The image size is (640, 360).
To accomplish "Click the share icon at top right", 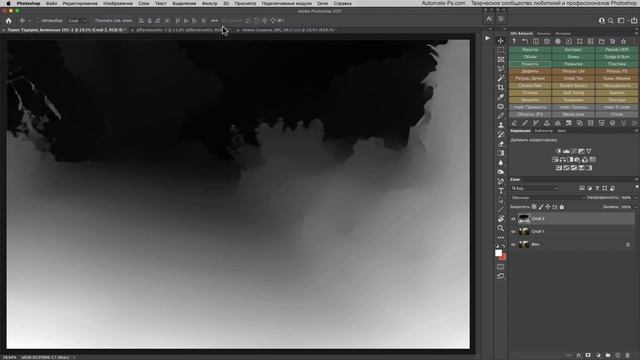I will point(634,20).
